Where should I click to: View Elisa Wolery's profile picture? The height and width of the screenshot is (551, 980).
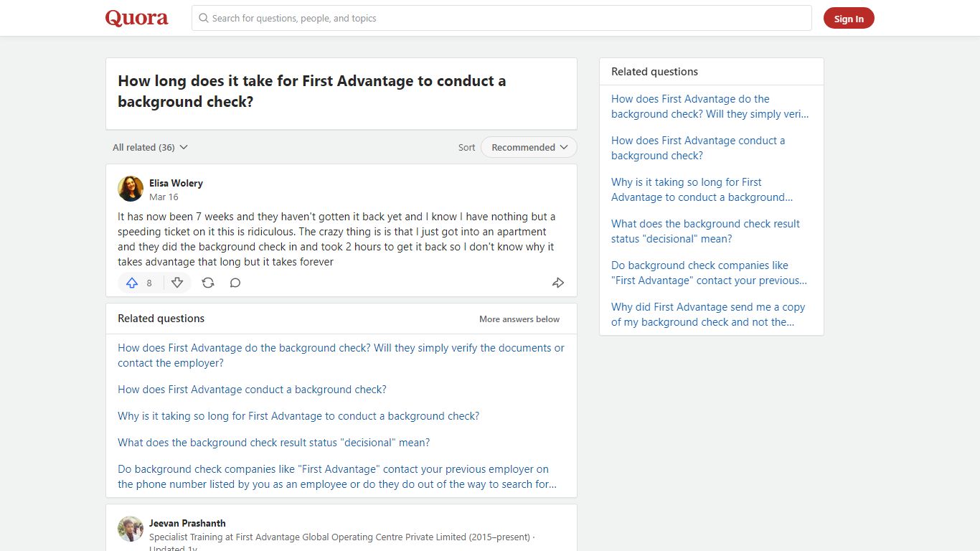[131, 189]
